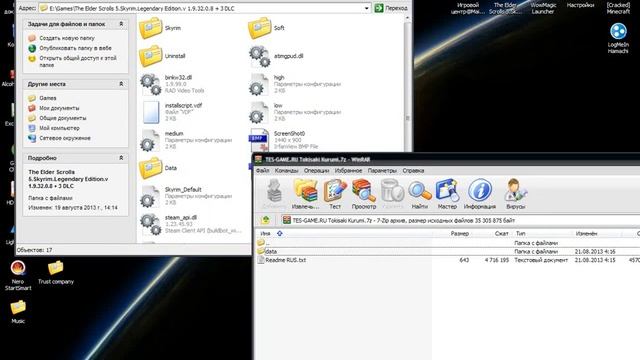Select the Skyrim folder in Explorer
Viewport: 640px width, 360px height.
pos(160,28)
